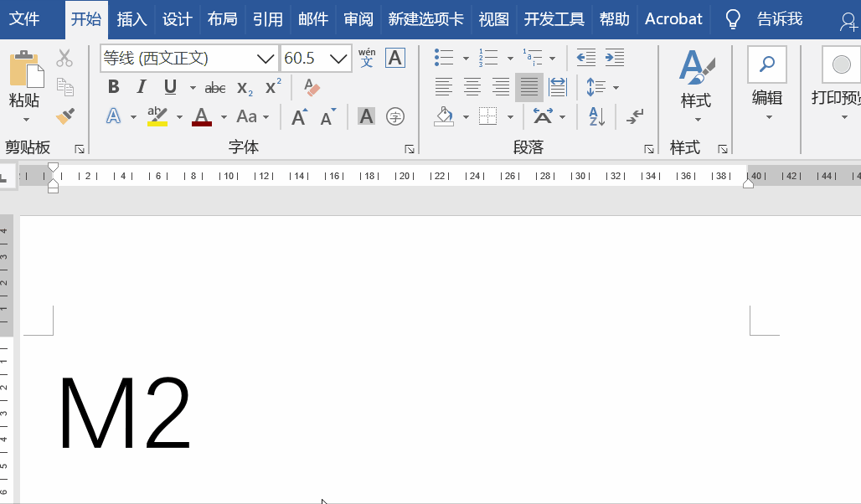This screenshot has width=861, height=504.
Task: Toggle show/hide paragraph marks
Action: [635, 116]
